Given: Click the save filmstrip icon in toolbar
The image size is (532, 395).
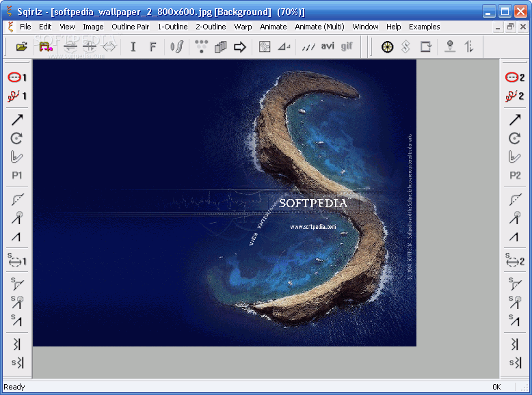Looking at the screenshot, I should [45, 46].
